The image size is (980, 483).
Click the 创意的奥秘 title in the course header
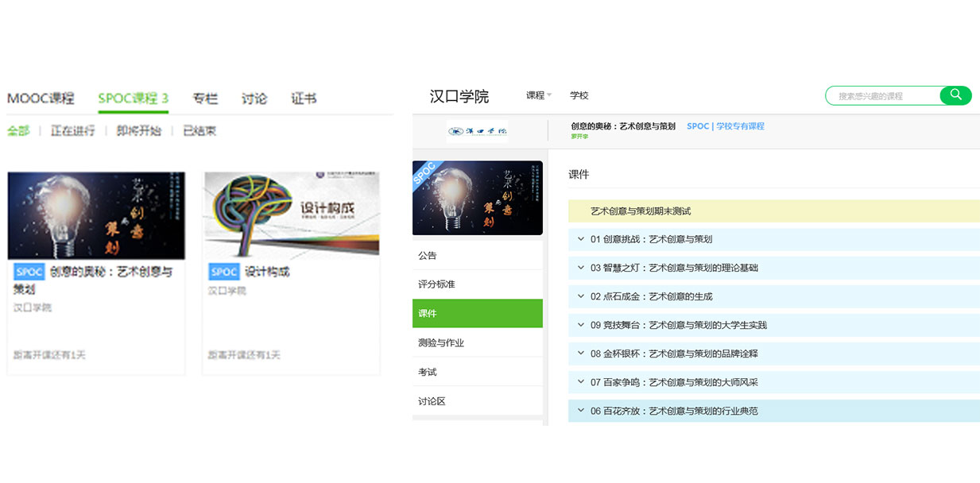tap(623, 126)
